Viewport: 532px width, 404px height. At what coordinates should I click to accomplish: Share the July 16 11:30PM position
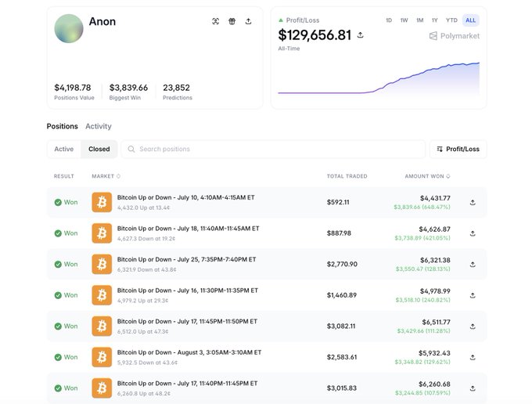[473, 295]
